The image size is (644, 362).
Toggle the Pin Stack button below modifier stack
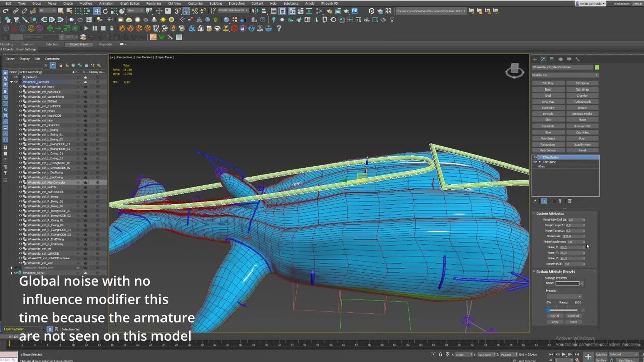[535, 201]
